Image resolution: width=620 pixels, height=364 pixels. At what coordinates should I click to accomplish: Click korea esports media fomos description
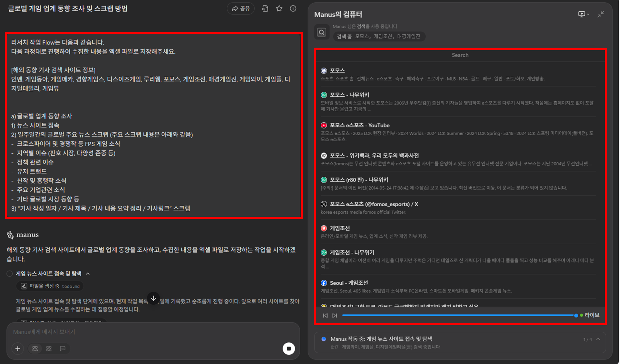(x=363, y=212)
